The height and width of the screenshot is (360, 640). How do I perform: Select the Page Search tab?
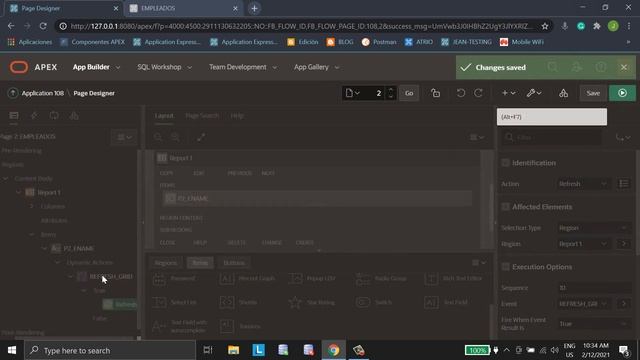point(202,116)
